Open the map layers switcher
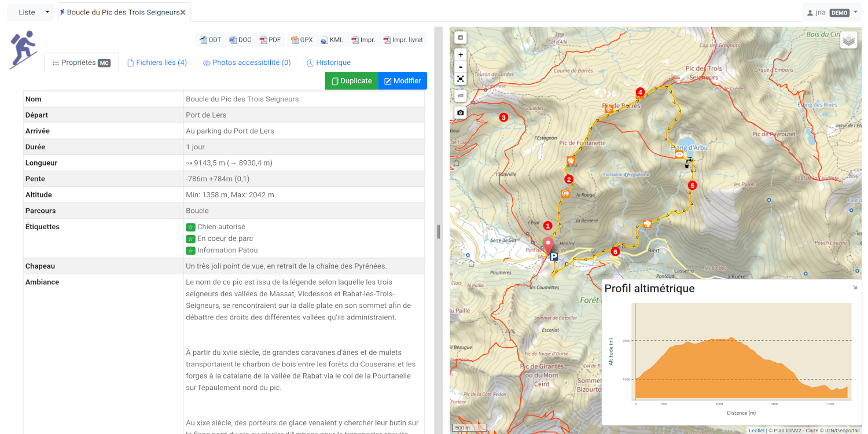The height and width of the screenshot is (434, 868). coord(848,40)
